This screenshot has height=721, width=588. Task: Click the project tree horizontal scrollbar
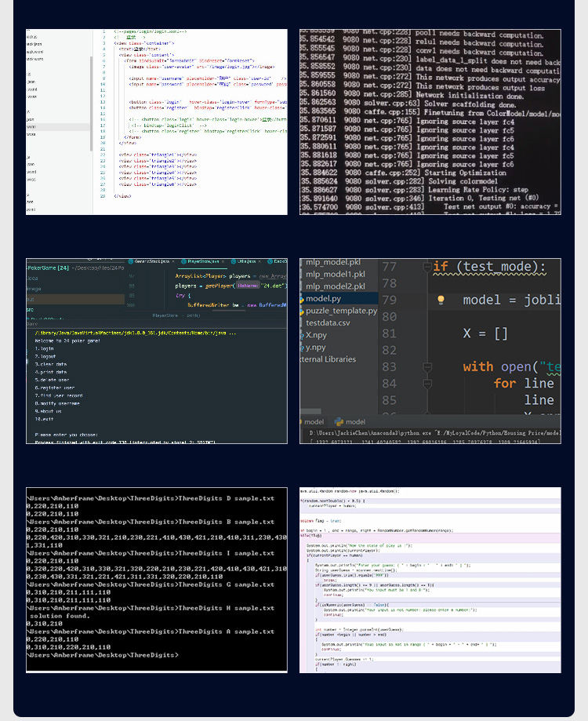click(x=310, y=411)
